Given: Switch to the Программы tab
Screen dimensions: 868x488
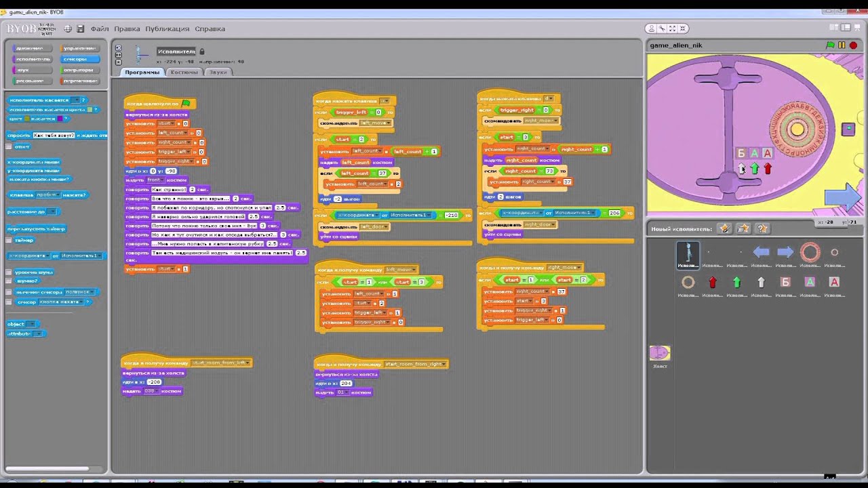Looking at the screenshot, I should (142, 72).
